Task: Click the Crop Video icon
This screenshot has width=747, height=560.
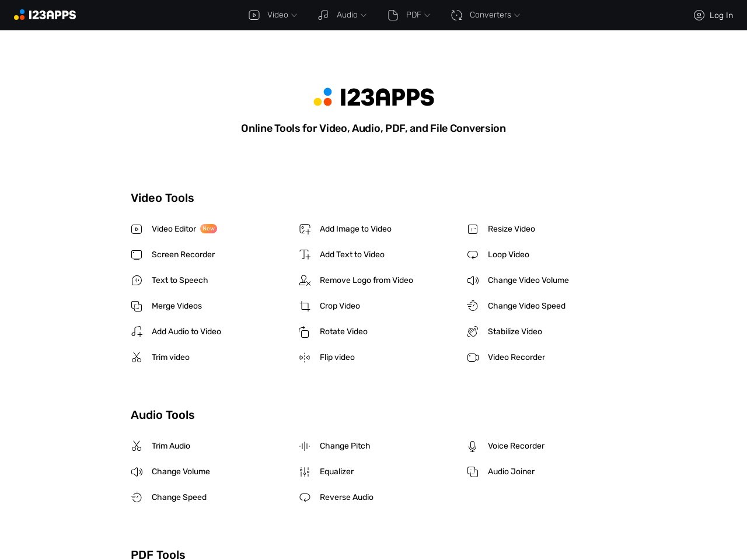Action: pyautogui.click(x=305, y=306)
